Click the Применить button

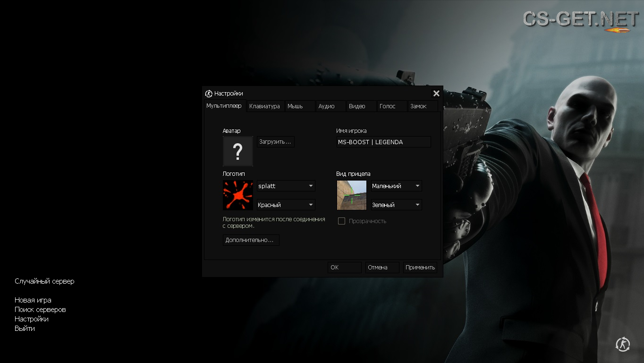[x=420, y=268]
